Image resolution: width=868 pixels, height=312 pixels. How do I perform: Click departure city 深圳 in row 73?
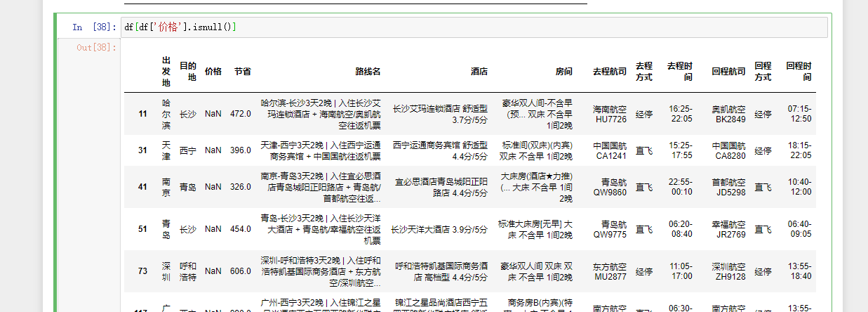click(x=166, y=271)
